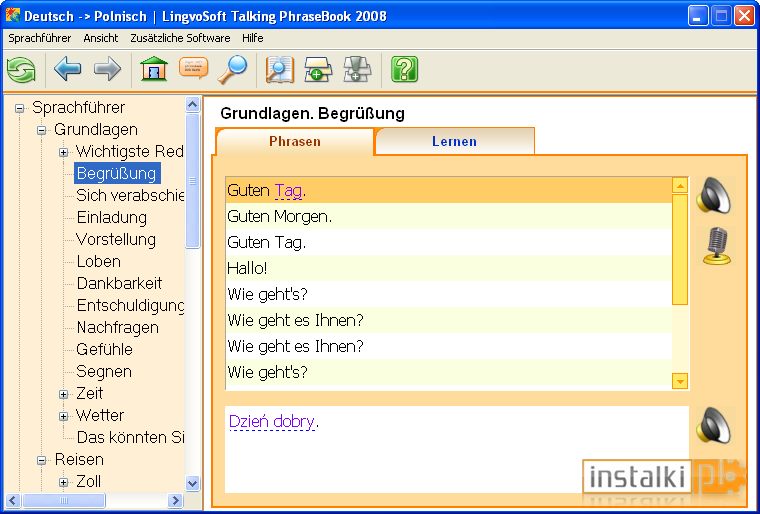
Task: Select the Entschuldigung tree item
Action: [x=130, y=305]
